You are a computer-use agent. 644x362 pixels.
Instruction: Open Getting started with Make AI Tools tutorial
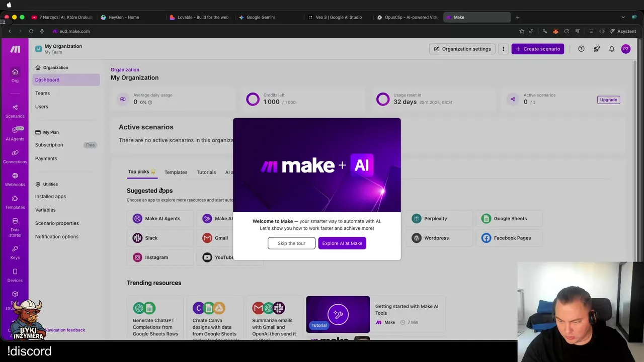tap(376, 315)
